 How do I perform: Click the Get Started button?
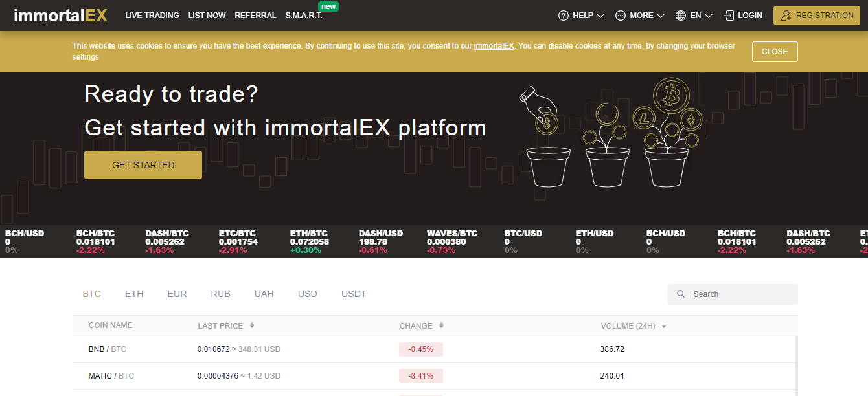coord(143,165)
